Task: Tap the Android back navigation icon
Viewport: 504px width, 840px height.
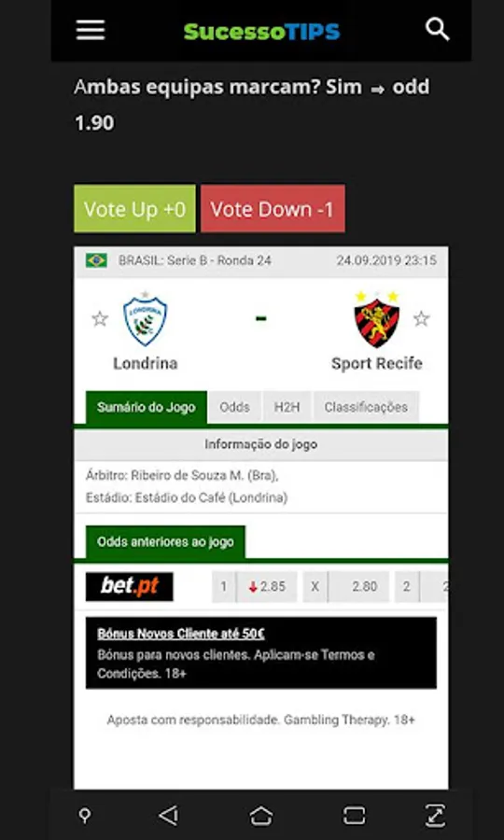Action: pos(169,816)
